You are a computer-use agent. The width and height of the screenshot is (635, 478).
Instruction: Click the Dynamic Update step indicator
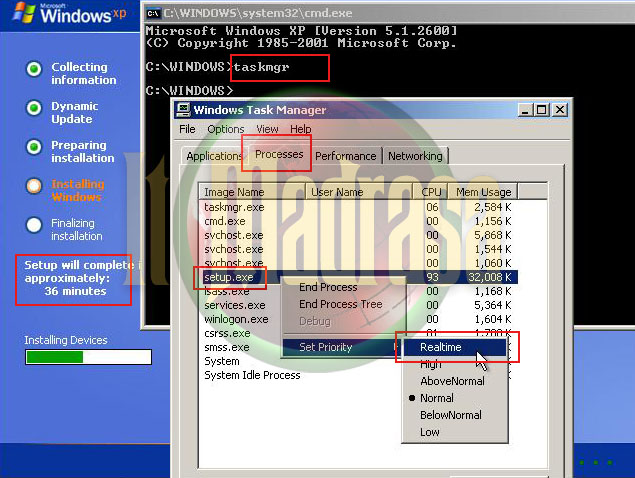click(34, 108)
